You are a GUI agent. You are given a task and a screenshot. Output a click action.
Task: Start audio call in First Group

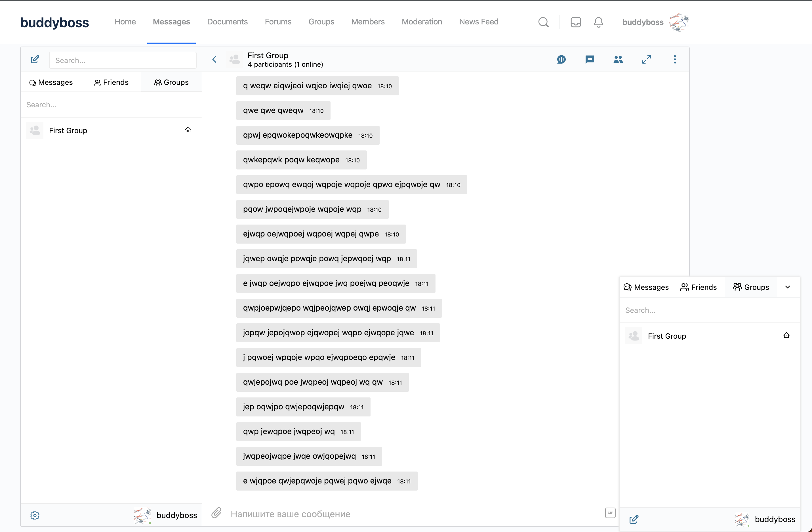coord(561,59)
